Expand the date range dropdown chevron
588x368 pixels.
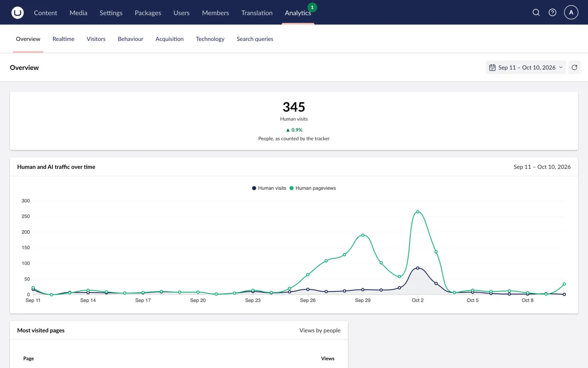561,67
